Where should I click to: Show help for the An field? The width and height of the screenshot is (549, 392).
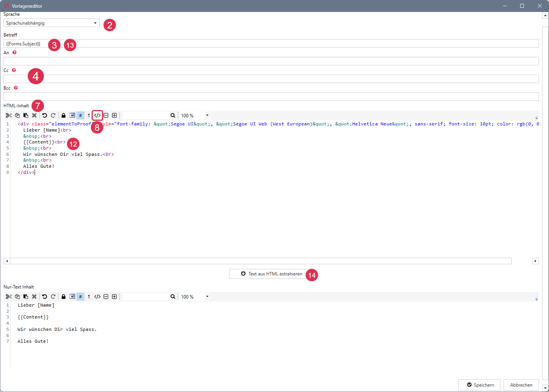click(x=14, y=52)
